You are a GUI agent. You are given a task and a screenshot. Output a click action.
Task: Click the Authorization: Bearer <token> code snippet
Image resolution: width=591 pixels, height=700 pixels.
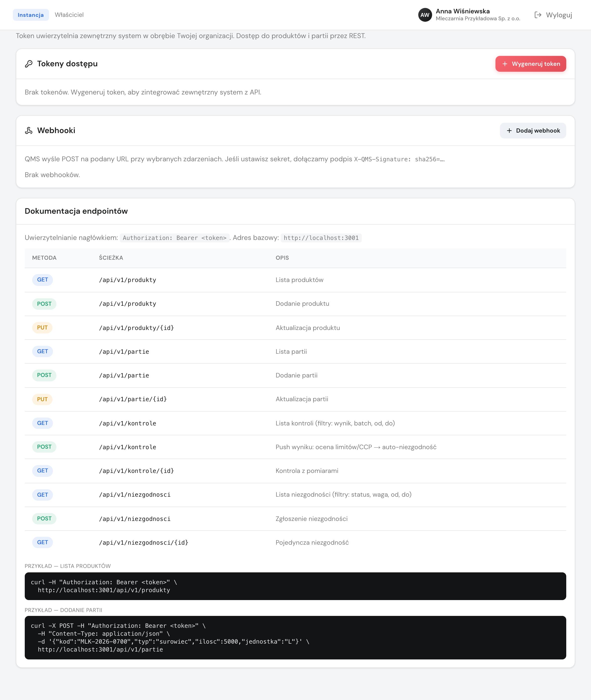pyautogui.click(x=174, y=238)
